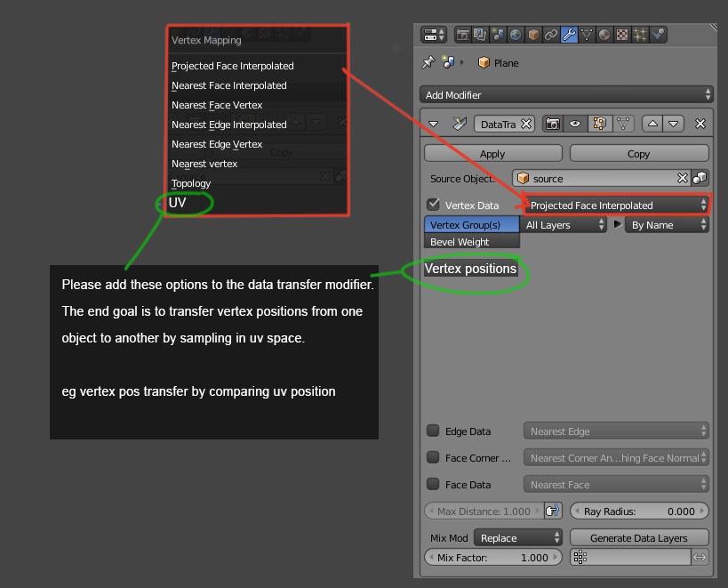Enable the Face Data checkbox
Screen dimensions: 728x588
(433, 484)
